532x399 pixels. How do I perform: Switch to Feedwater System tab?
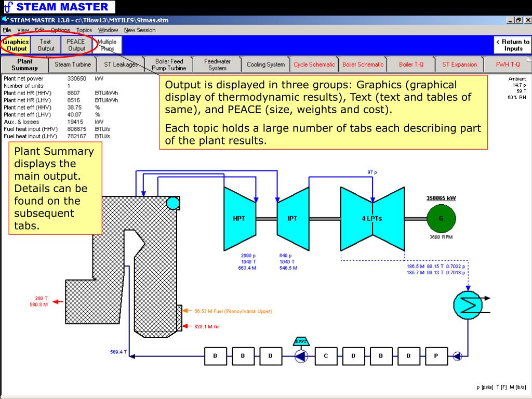pos(217,64)
